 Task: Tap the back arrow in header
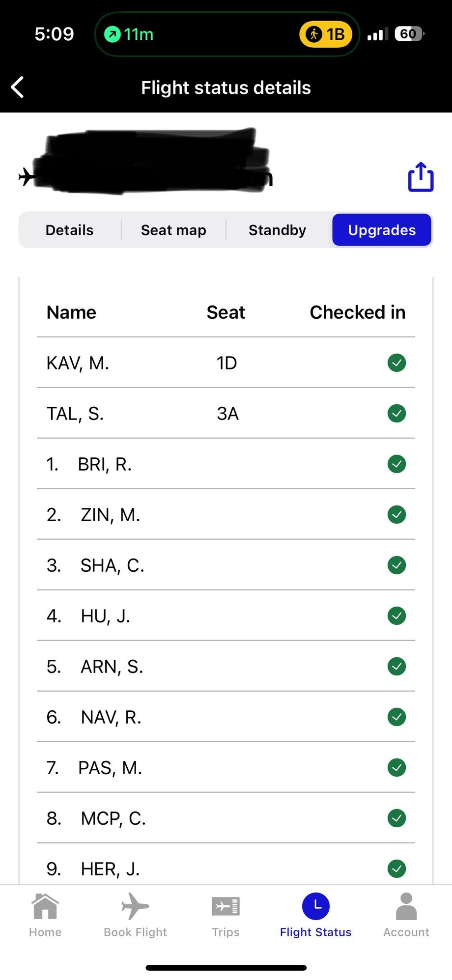pos(18,87)
